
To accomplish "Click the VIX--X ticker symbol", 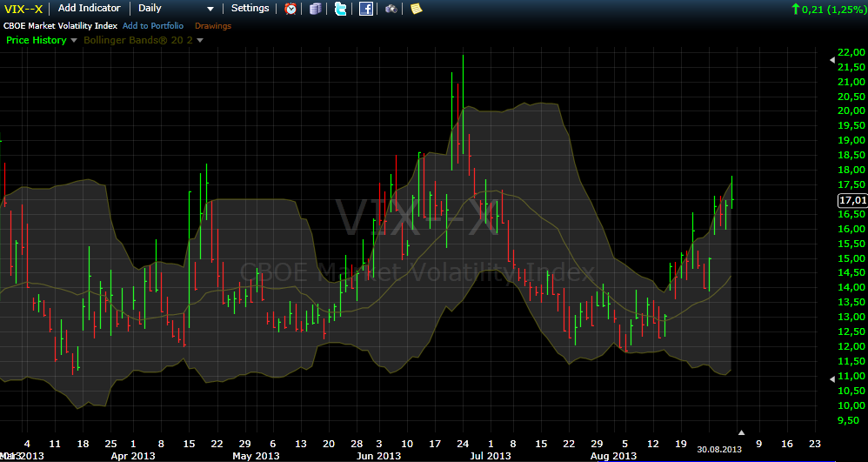I will coord(23,9).
